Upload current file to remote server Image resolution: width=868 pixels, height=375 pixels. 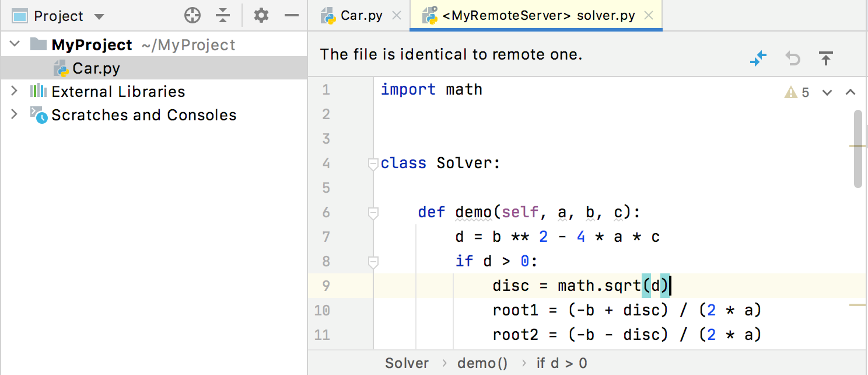pos(825,58)
